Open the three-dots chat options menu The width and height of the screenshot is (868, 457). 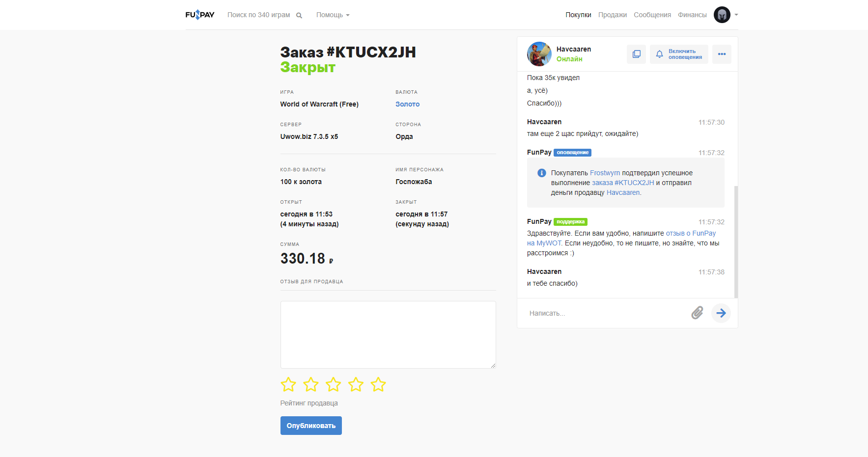[x=722, y=54]
